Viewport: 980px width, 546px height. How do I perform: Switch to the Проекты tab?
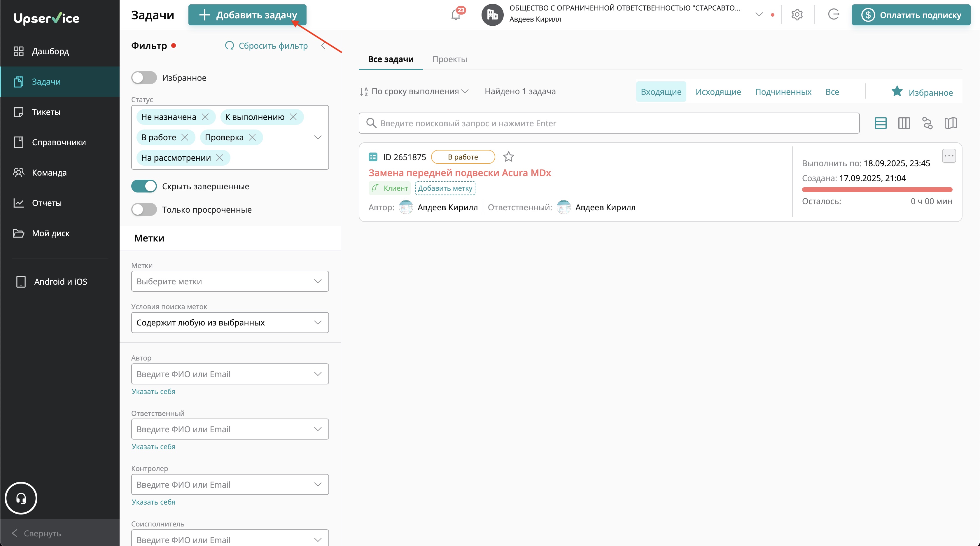(449, 60)
